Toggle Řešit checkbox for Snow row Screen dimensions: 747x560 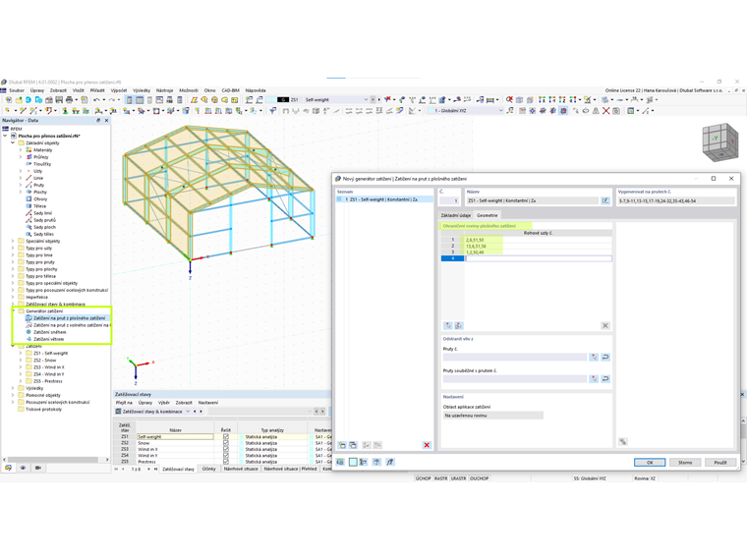(226, 443)
